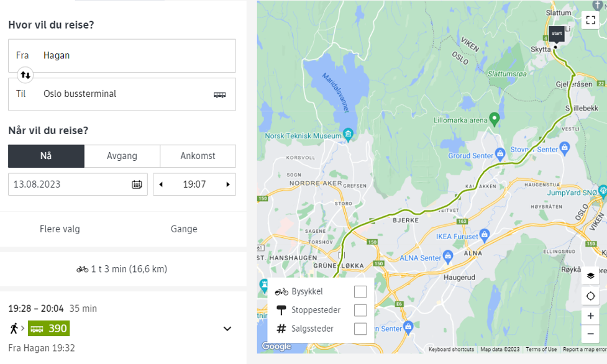Click the bicycle icon next to 1 t 3 min
Image resolution: width=607 pixels, height=364 pixels.
point(83,268)
